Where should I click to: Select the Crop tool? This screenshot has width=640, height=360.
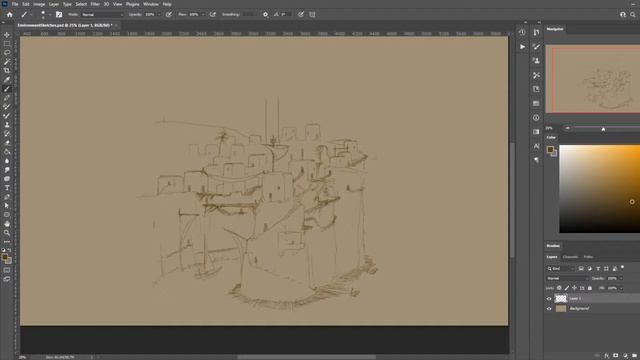7,71
